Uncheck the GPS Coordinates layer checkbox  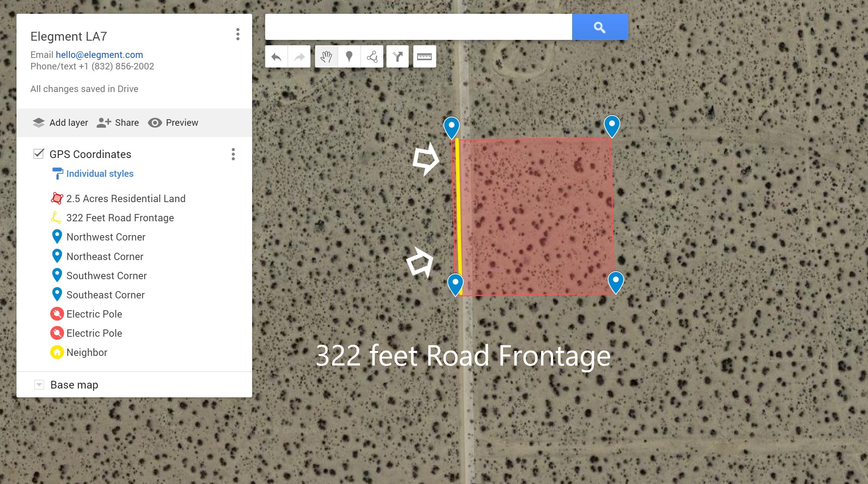(38, 154)
